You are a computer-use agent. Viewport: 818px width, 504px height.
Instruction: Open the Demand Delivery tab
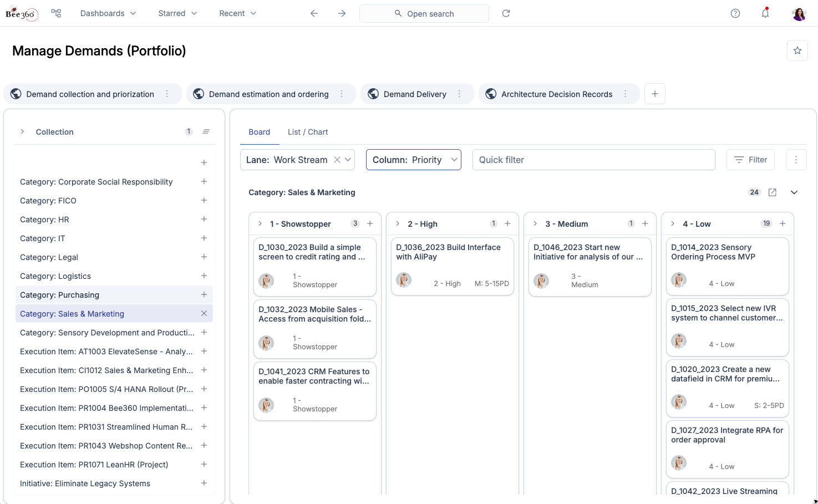click(x=414, y=94)
